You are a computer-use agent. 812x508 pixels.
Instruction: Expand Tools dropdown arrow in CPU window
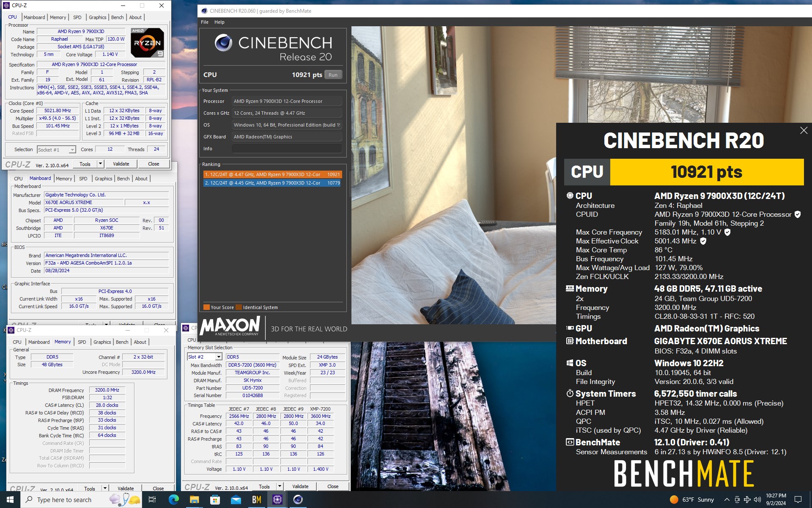pyautogui.click(x=100, y=164)
